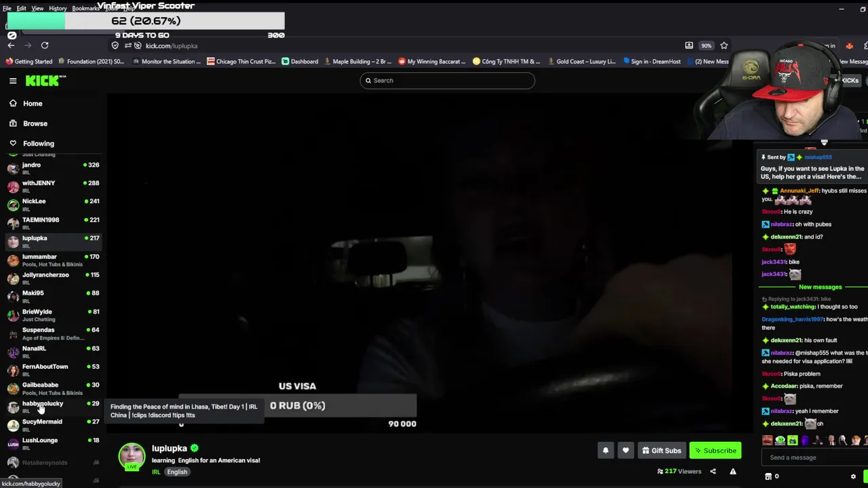Click the US VISA donation goal bar

coord(298,405)
